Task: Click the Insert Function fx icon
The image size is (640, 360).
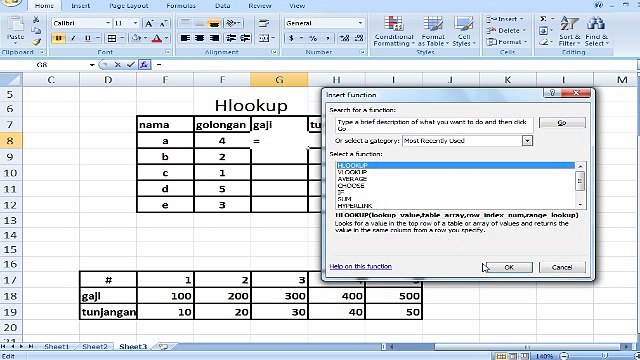Action: pos(144,64)
